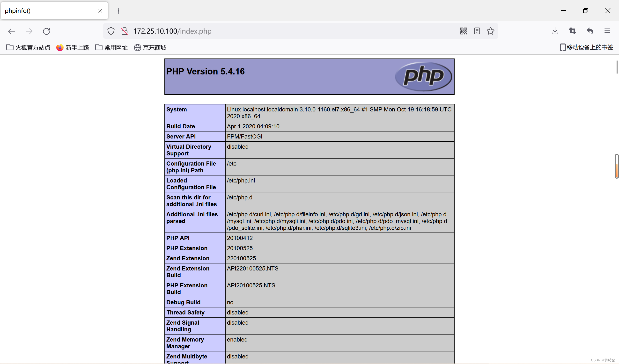Toggle reader view icon
Image resolution: width=619 pixels, height=364 pixels.
(477, 31)
